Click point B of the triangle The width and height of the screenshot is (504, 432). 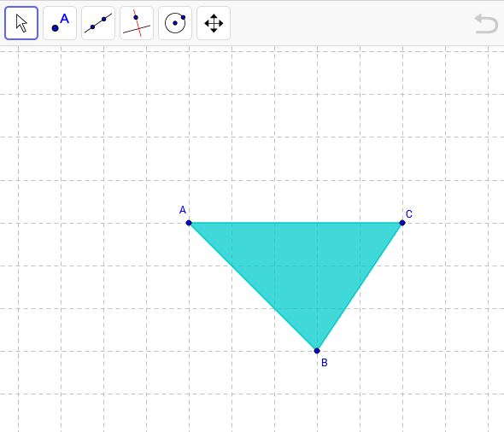click(317, 350)
